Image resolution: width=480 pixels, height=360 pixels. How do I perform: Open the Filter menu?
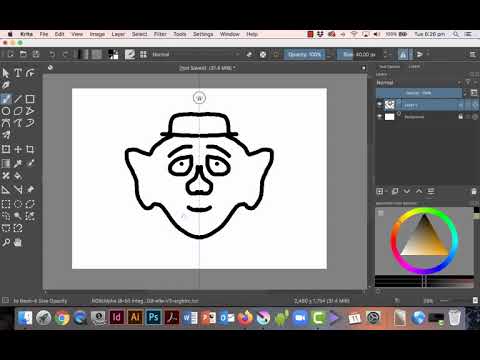tap(160, 34)
